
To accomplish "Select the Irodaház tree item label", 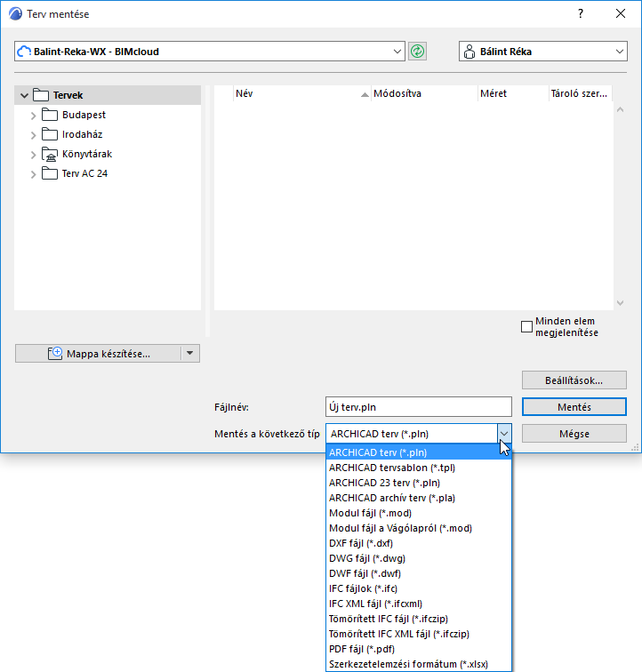I will pos(83,134).
